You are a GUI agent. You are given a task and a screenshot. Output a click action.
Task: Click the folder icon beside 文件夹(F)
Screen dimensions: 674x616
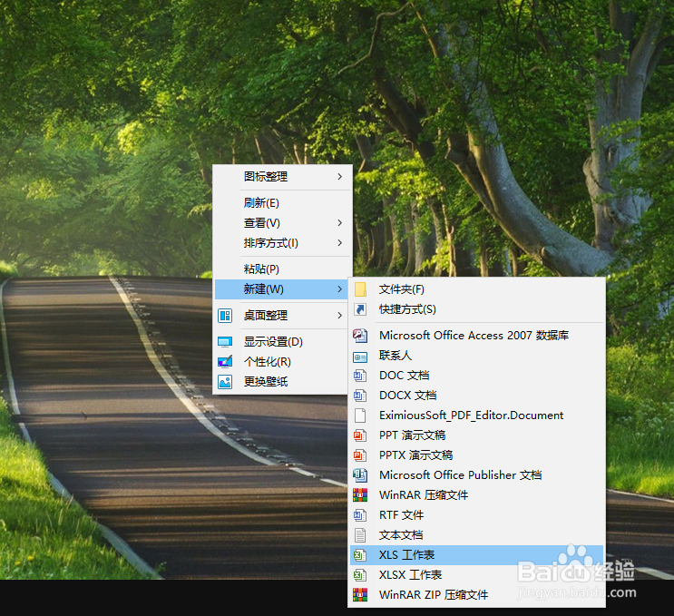pos(360,289)
